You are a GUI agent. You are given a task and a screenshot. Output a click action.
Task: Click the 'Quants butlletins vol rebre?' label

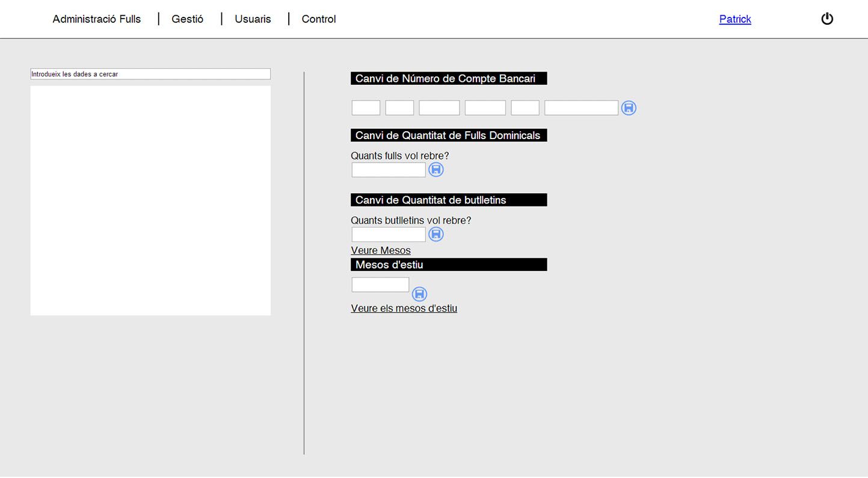tap(411, 220)
